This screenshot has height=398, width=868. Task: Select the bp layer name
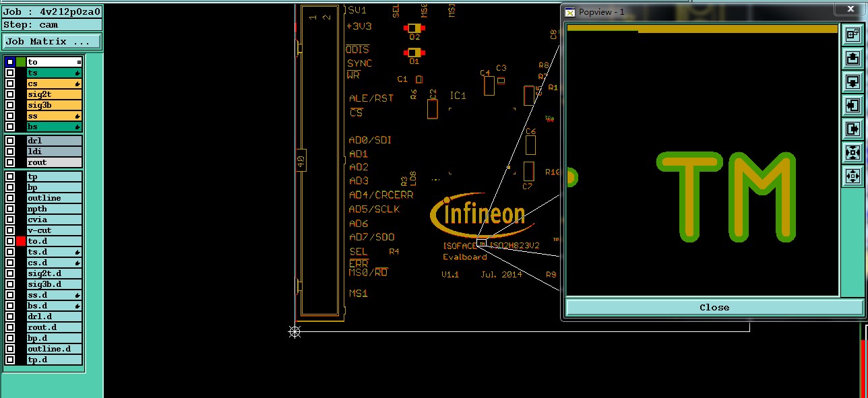(54, 187)
